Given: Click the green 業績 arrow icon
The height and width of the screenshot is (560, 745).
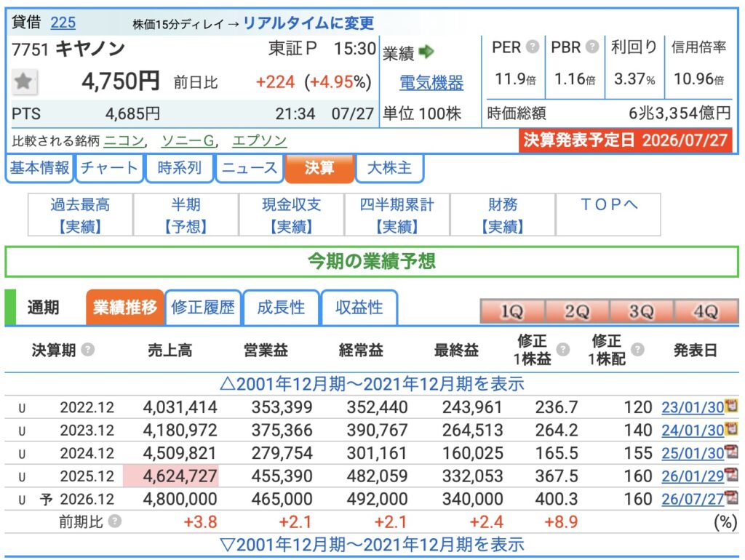Looking at the screenshot, I should tap(426, 52).
